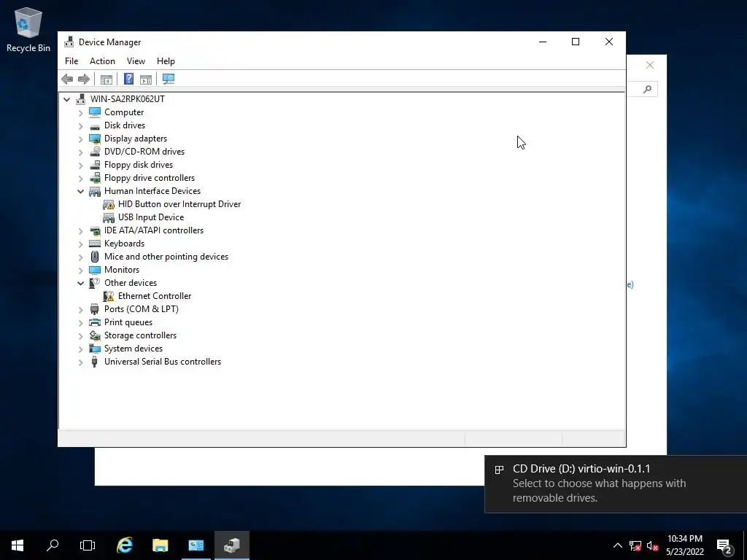This screenshot has height=560, width=747.
Task: Select the DVD/CD-ROM drives icon
Action: 95,152
